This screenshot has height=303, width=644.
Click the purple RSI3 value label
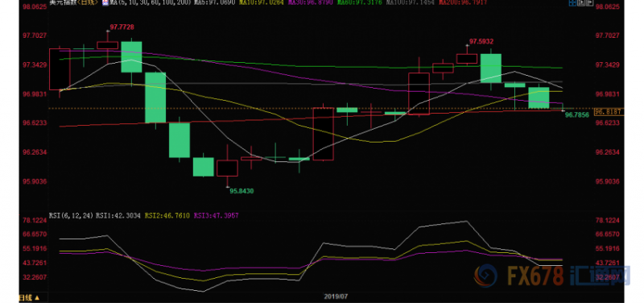(217, 215)
